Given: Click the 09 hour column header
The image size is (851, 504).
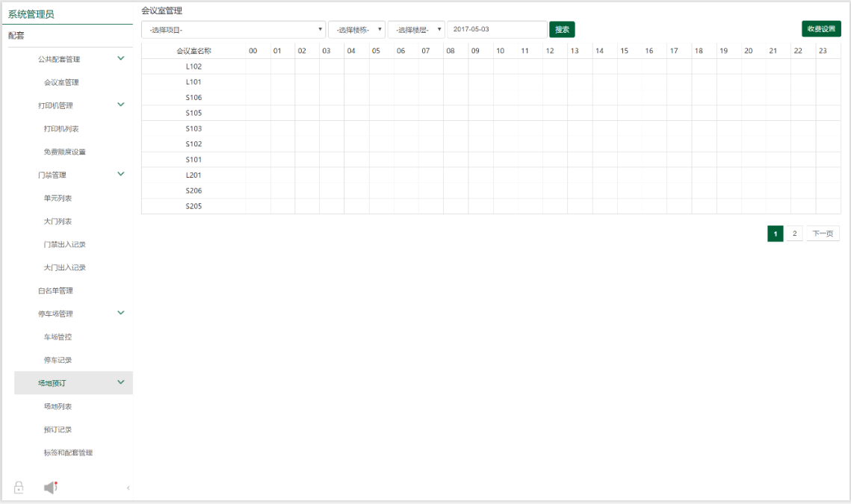Looking at the screenshot, I should click(x=475, y=51).
